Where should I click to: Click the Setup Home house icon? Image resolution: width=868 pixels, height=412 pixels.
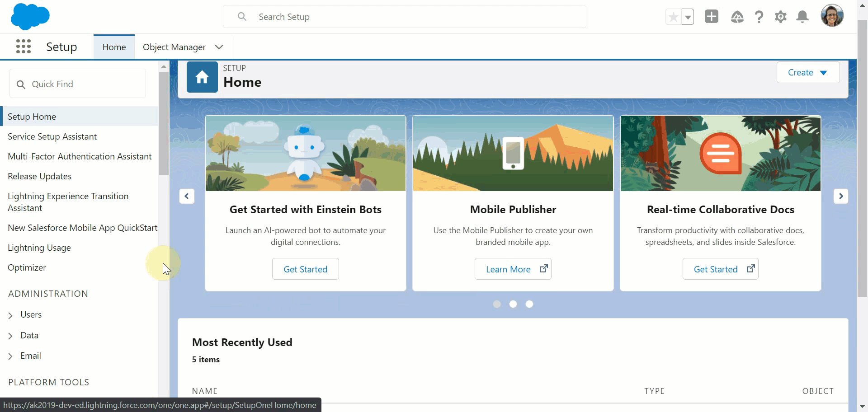pyautogui.click(x=202, y=77)
